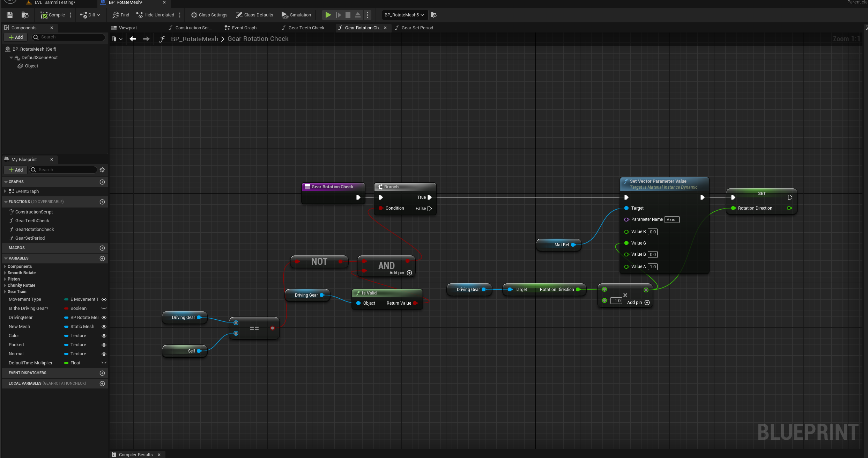Screen dimensions: 868x458
Task: Compile the blueprint
Action: coord(52,15)
